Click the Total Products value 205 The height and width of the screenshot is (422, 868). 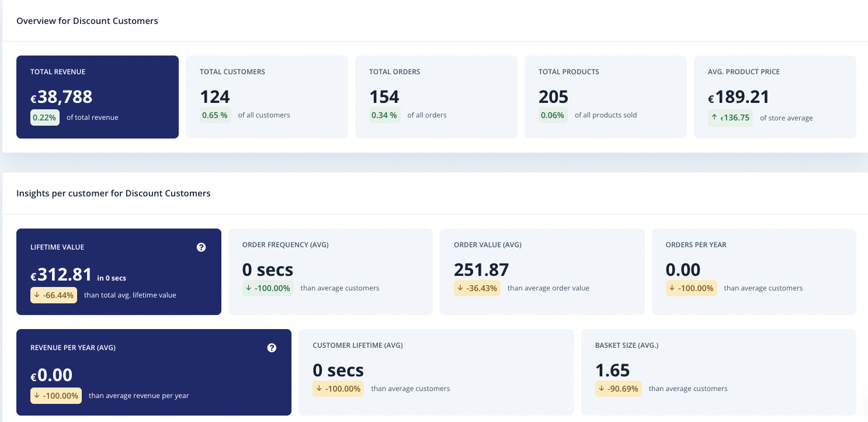(554, 96)
